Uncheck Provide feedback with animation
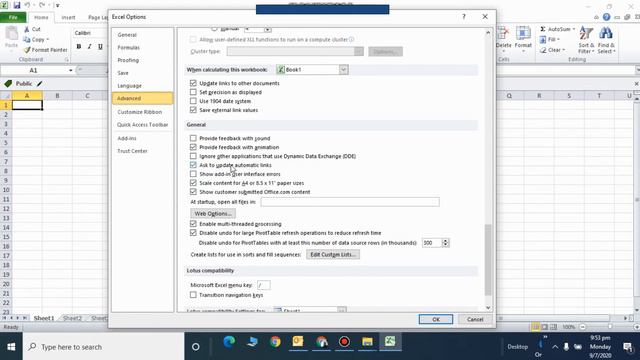640x360 pixels. [193, 147]
